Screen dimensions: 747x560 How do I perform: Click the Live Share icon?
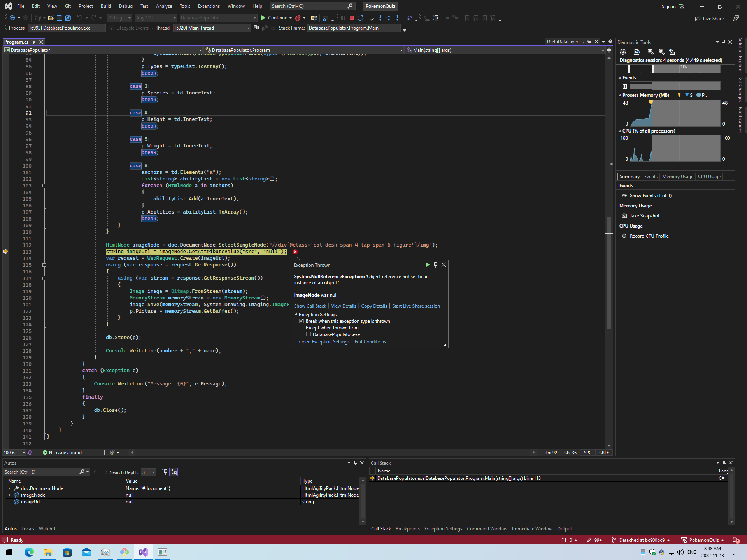point(698,19)
